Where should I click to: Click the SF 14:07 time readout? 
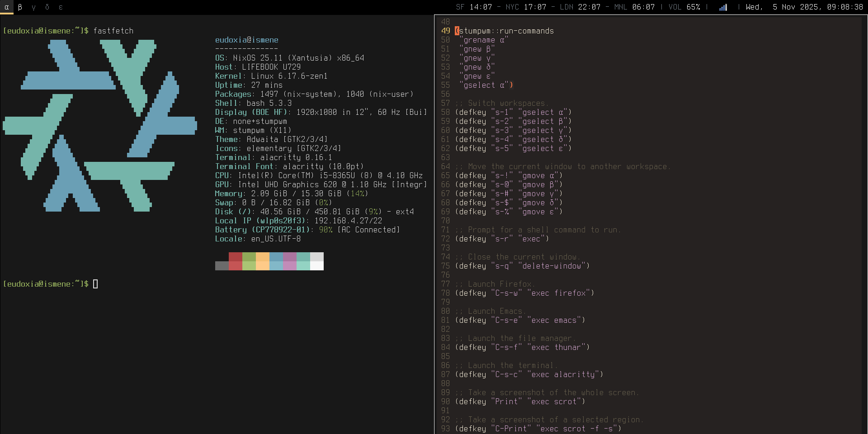474,7
